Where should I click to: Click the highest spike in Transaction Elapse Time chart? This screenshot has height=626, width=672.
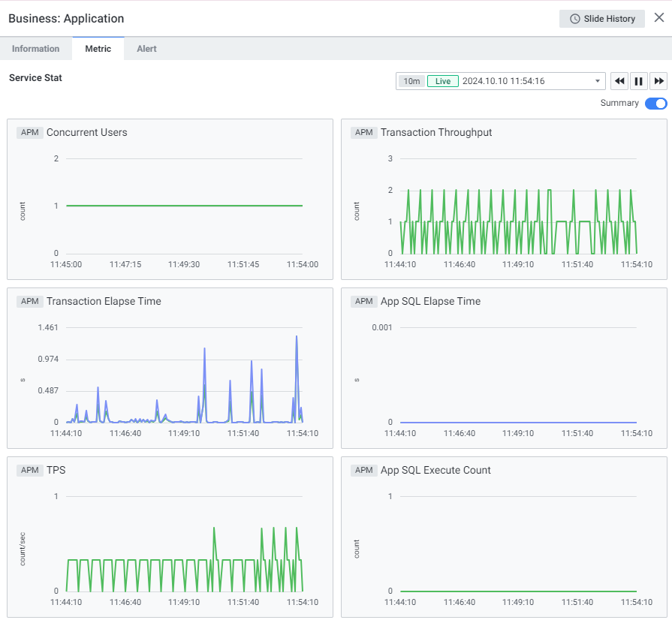coord(297,336)
